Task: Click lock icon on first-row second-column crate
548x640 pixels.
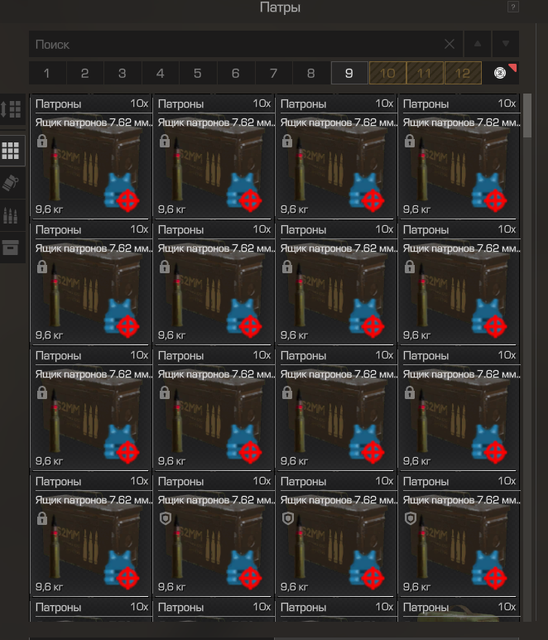Action: 164,141
